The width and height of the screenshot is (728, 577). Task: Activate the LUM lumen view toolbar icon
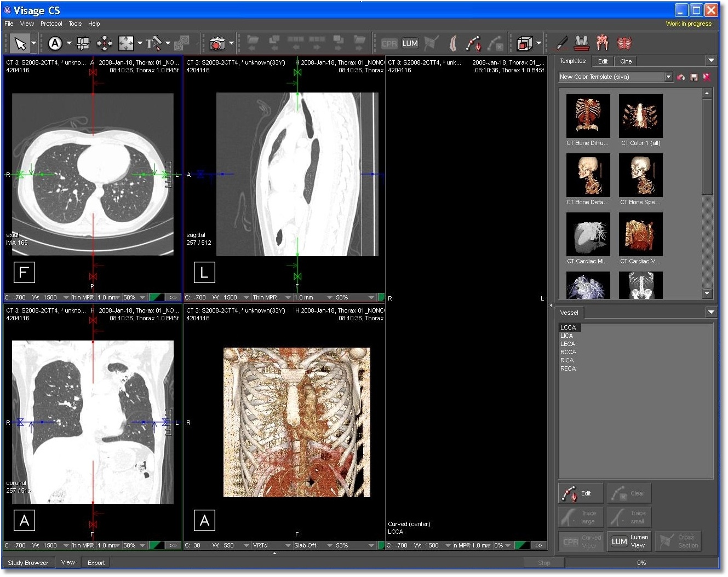(x=410, y=43)
